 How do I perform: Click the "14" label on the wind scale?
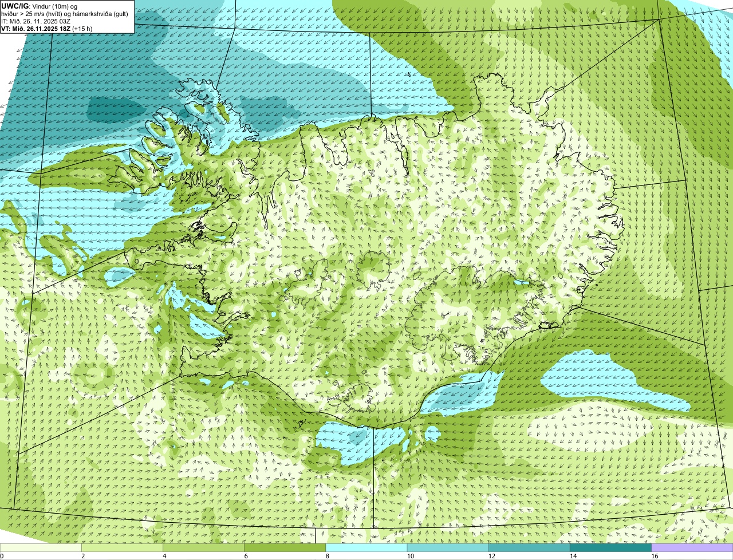coord(573,556)
